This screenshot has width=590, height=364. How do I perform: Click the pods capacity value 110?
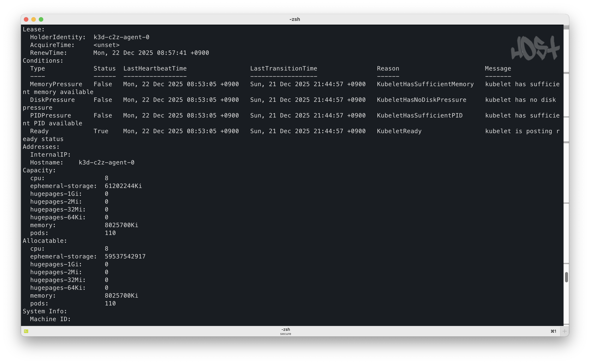point(110,233)
